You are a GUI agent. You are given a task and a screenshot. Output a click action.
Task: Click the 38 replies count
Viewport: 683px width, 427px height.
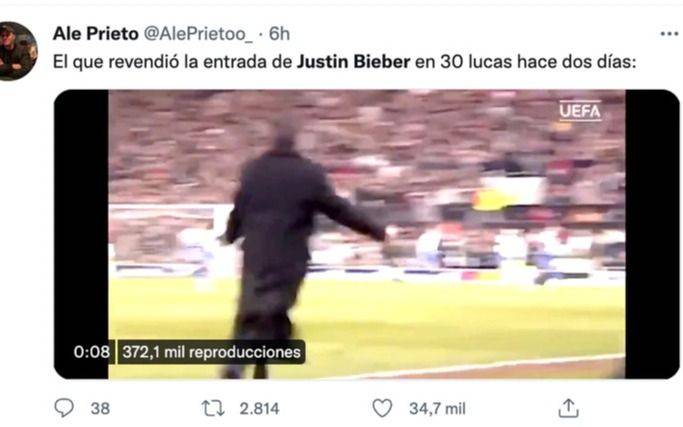point(100,408)
